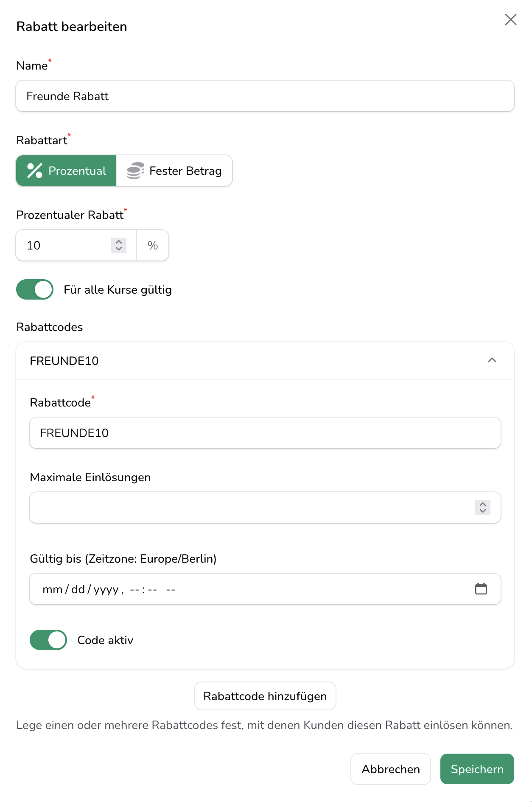
Task: Collapse the FREUNDE10 code section
Action: pyautogui.click(x=492, y=361)
